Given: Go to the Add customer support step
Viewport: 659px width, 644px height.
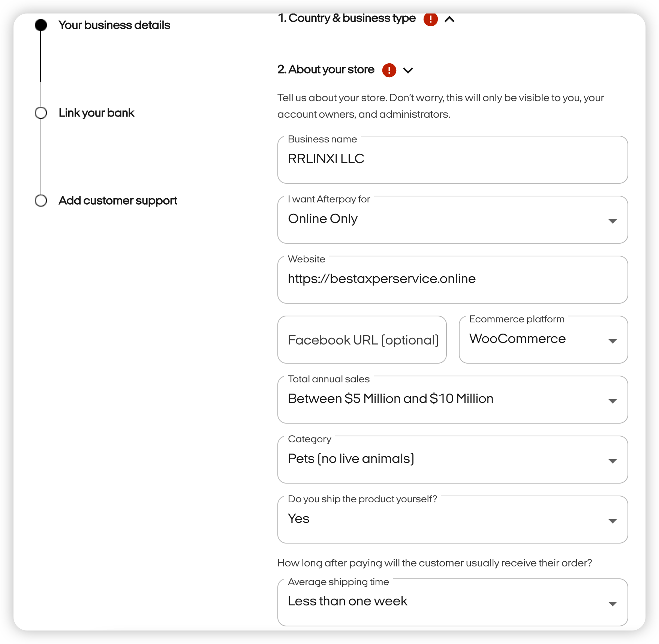Looking at the screenshot, I should tap(118, 201).
